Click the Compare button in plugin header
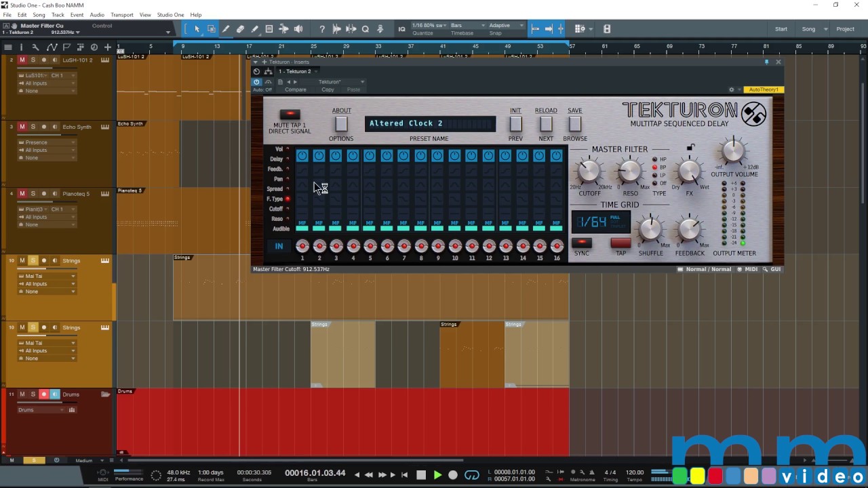Viewport: 868px width, 488px height. (295, 89)
